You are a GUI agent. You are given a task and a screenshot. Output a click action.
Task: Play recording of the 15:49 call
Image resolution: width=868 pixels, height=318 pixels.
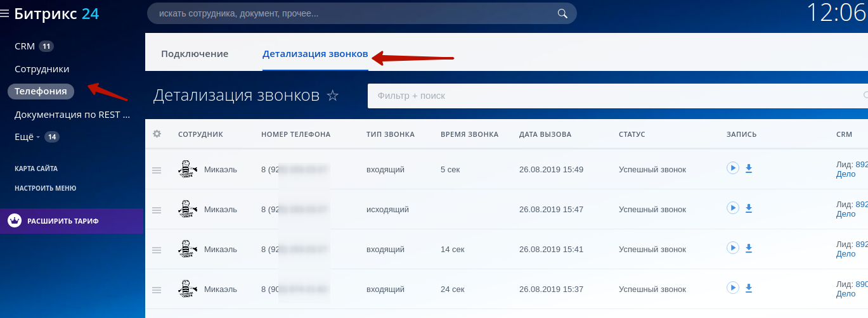click(x=733, y=169)
